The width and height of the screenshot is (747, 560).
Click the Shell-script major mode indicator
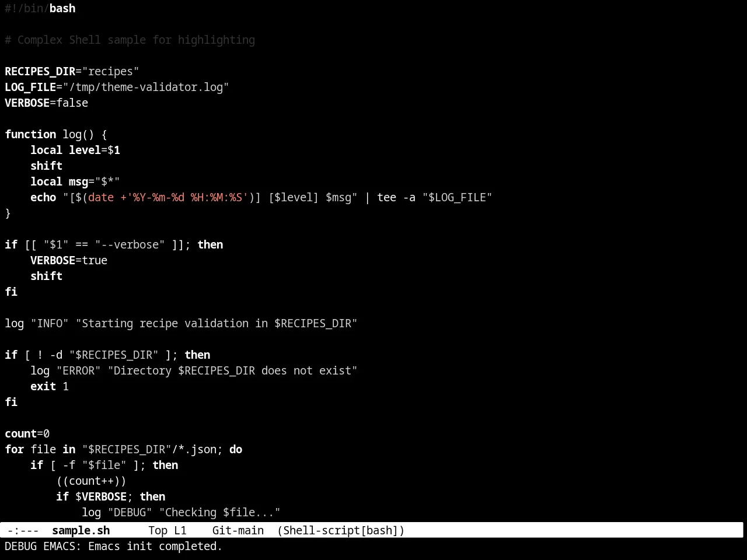click(x=341, y=530)
